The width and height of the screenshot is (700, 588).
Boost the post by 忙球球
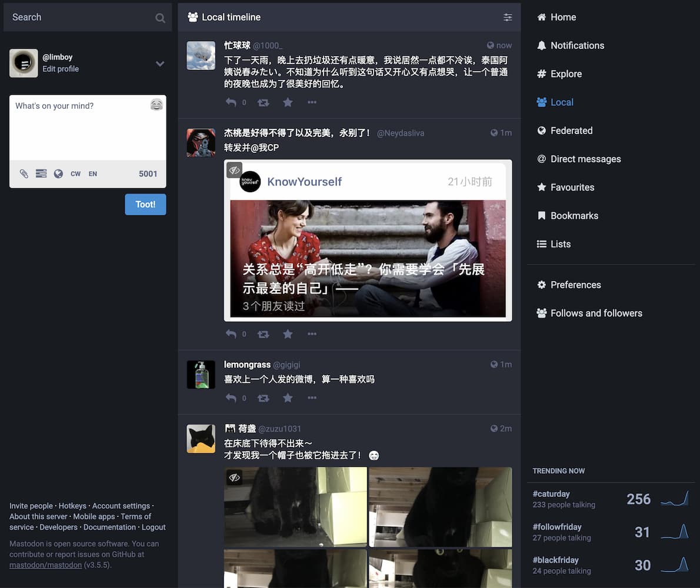click(263, 102)
